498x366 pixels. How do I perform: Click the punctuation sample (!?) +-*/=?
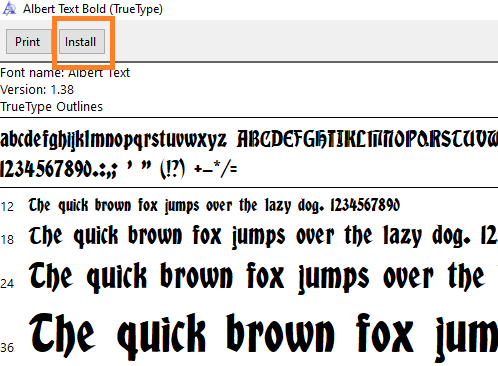199,169
